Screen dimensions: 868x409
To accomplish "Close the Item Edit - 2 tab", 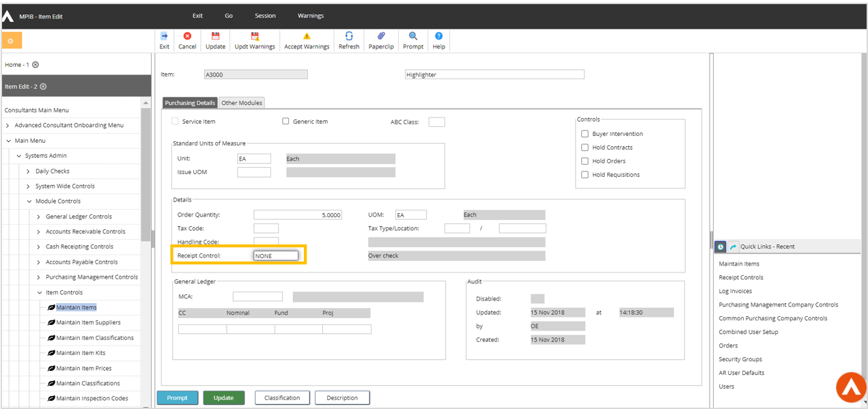I will pyautogui.click(x=43, y=87).
